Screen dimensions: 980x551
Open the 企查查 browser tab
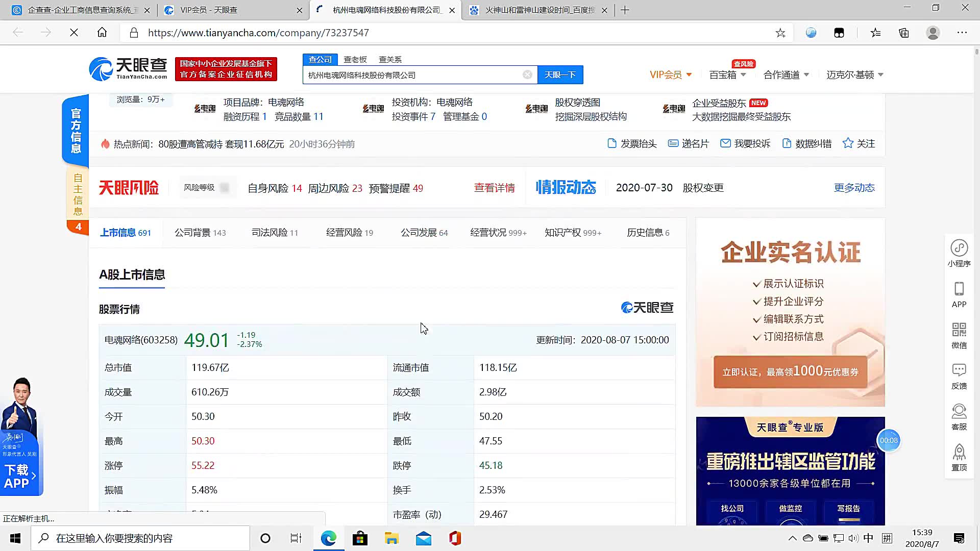pos(81,10)
